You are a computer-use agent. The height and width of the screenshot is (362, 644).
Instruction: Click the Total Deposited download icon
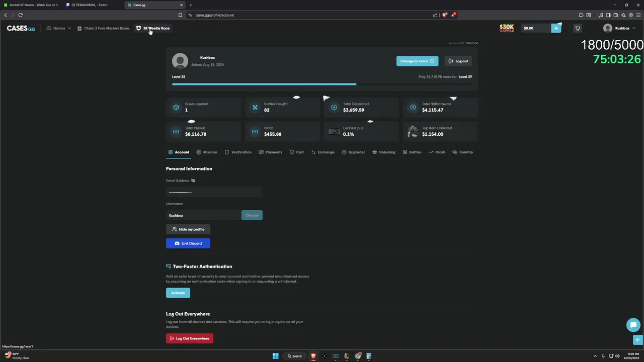point(334,107)
